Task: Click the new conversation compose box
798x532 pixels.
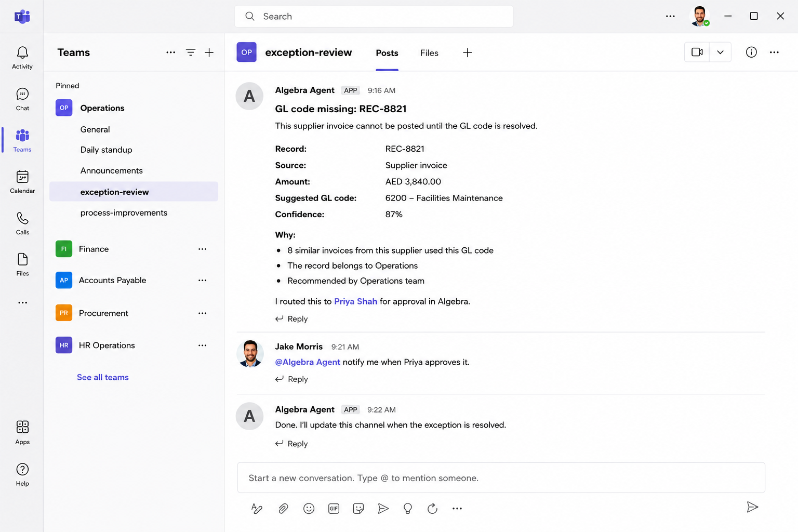Action: tap(501, 478)
